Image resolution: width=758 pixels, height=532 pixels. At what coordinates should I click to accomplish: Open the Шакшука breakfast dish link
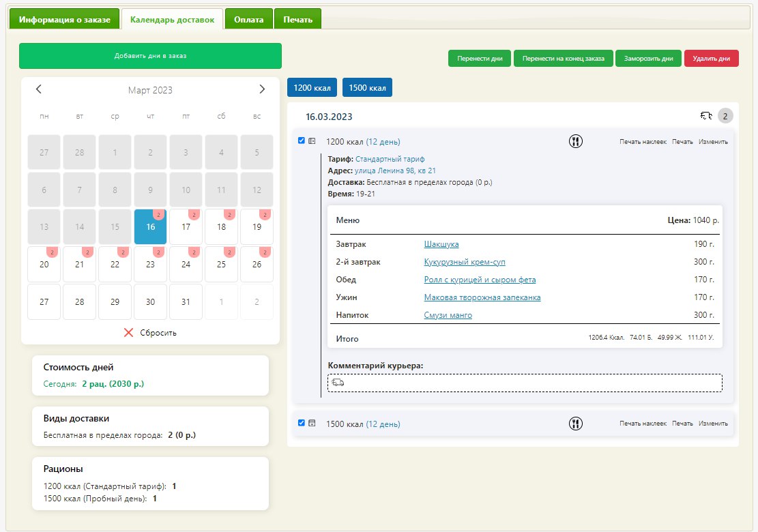pos(441,244)
